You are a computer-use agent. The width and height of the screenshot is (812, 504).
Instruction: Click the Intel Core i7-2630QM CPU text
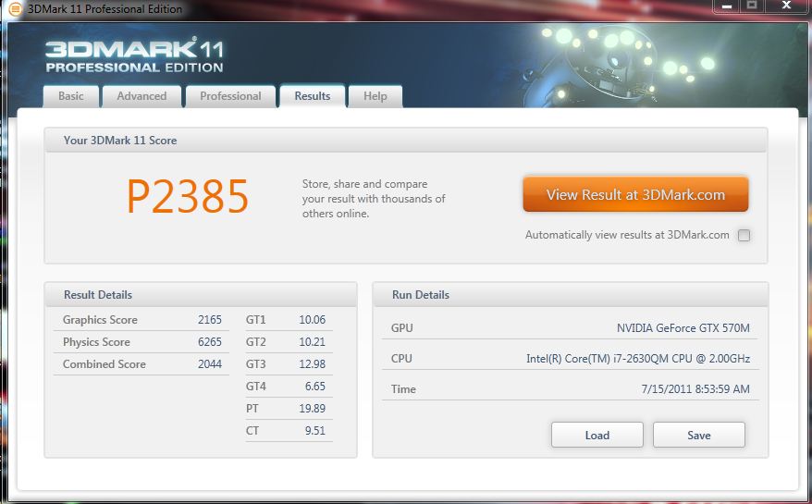coord(638,359)
